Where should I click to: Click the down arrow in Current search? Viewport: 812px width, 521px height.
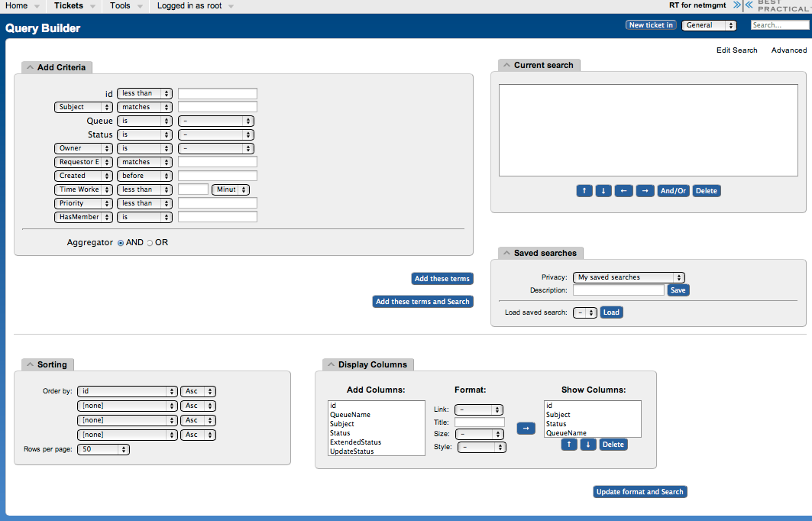click(x=603, y=191)
